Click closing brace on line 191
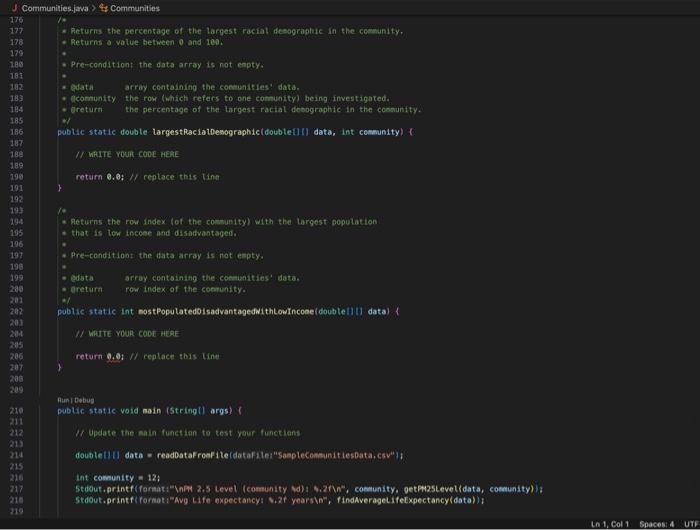This screenshot has width=700, height=530. 59,188
